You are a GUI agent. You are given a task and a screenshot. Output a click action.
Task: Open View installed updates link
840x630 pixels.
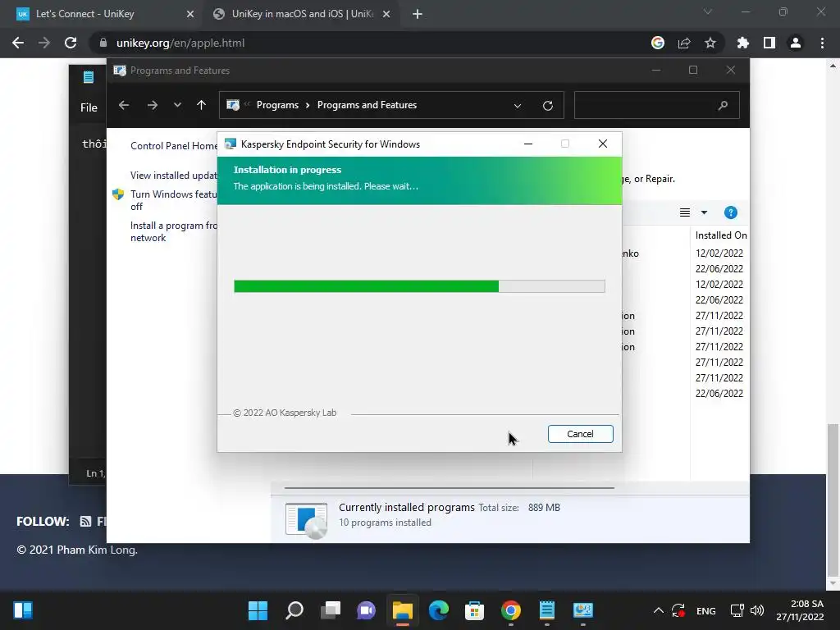(x=174, y=176)
